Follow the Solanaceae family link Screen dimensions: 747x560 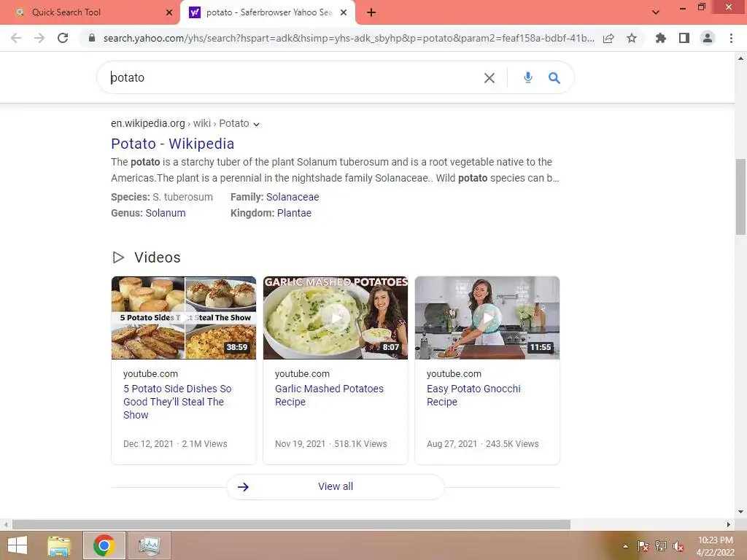point(293,197)
